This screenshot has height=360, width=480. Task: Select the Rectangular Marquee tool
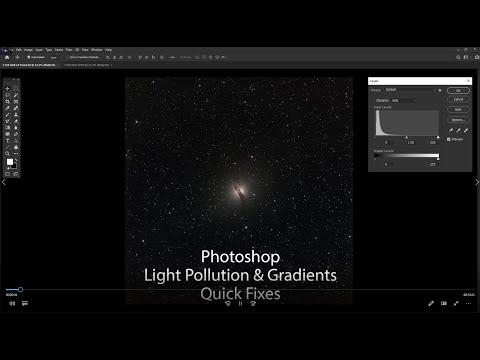click(x=16, y=89)
